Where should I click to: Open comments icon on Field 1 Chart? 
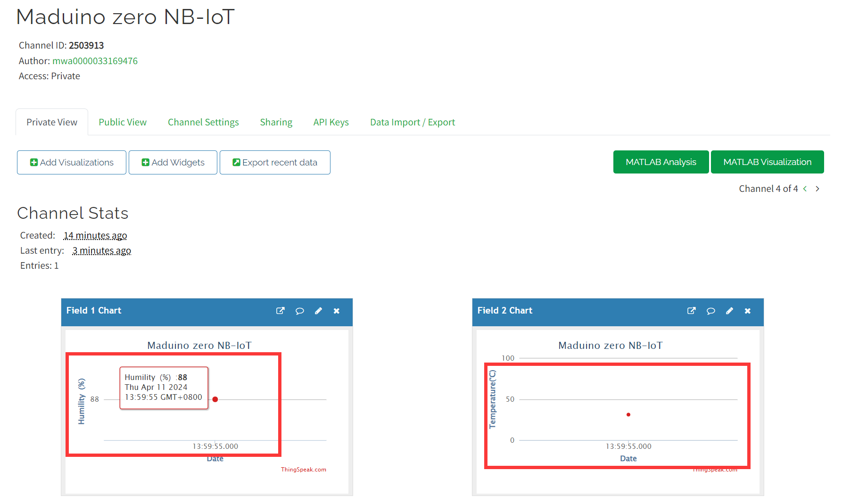(x=299, y=311)
